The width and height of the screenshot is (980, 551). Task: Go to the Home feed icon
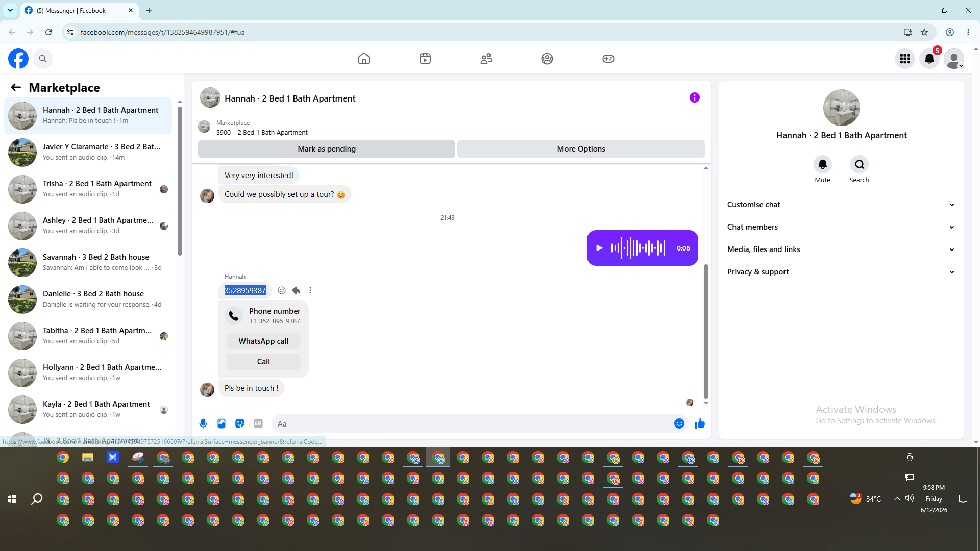364,59
